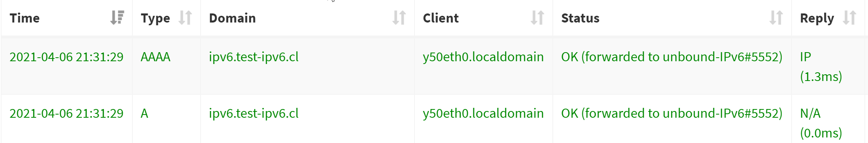Toggle Domain column sort arrows
Screen dimensions: 868x143
[399, 18]
